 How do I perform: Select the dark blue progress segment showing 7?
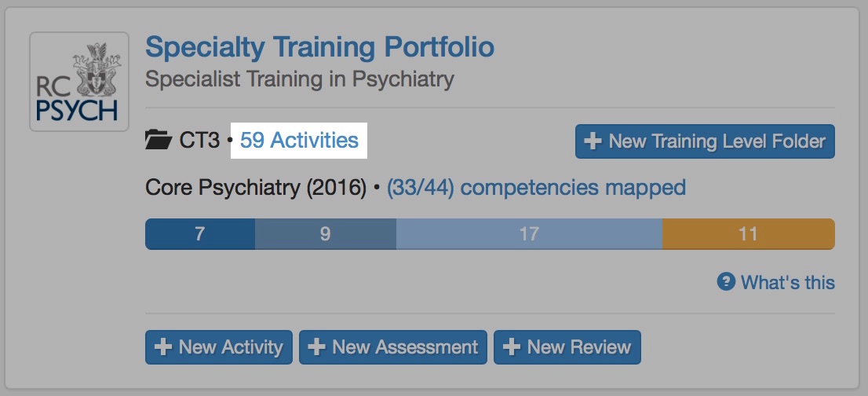pyautogui.click(x=200, y=234)
